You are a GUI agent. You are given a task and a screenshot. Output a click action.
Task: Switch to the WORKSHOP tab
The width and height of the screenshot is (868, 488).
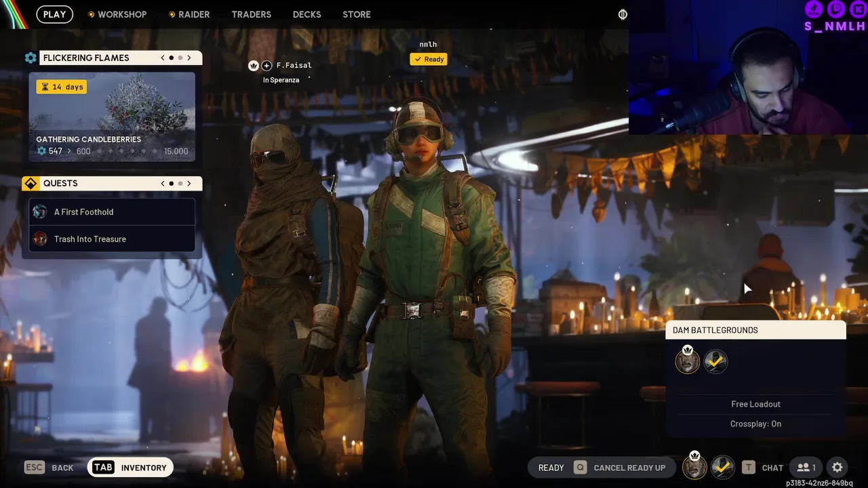117,14
